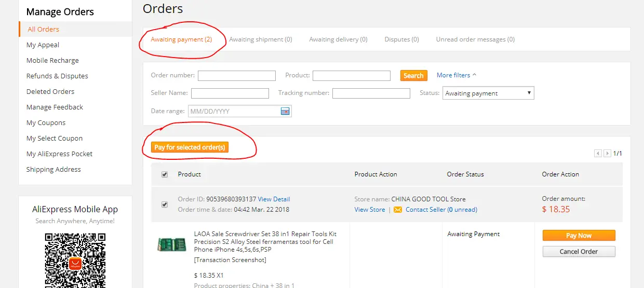Viewport: 644px width, 288px height.
Task: Focus the Tracking number input field
Action: (371, 93)
